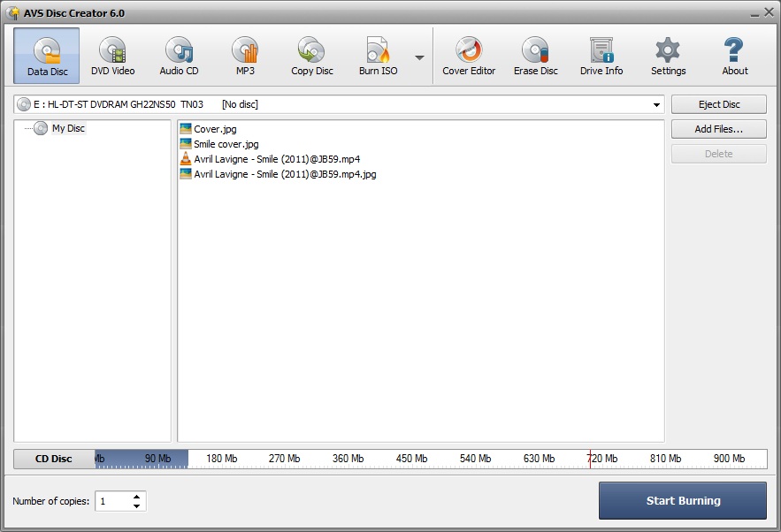Start Burning the disc
Viewport: 781px width, 532px height.
coord(682,500)
